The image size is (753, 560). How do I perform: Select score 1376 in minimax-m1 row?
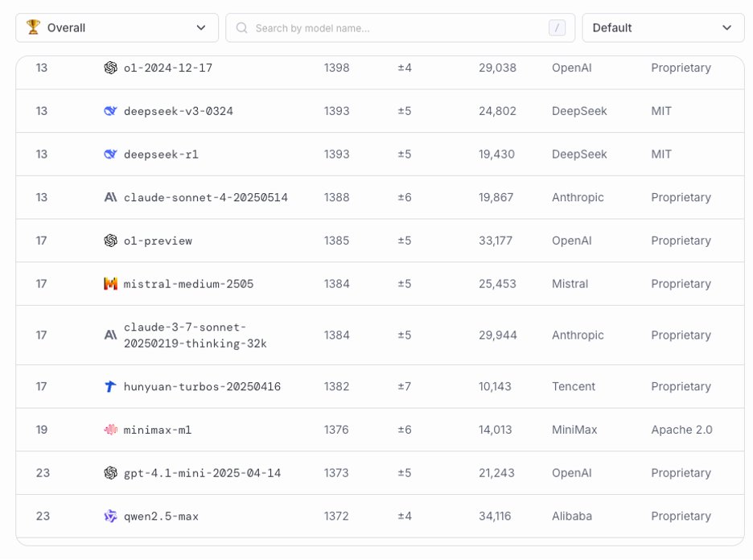click(x=336, y=430)
